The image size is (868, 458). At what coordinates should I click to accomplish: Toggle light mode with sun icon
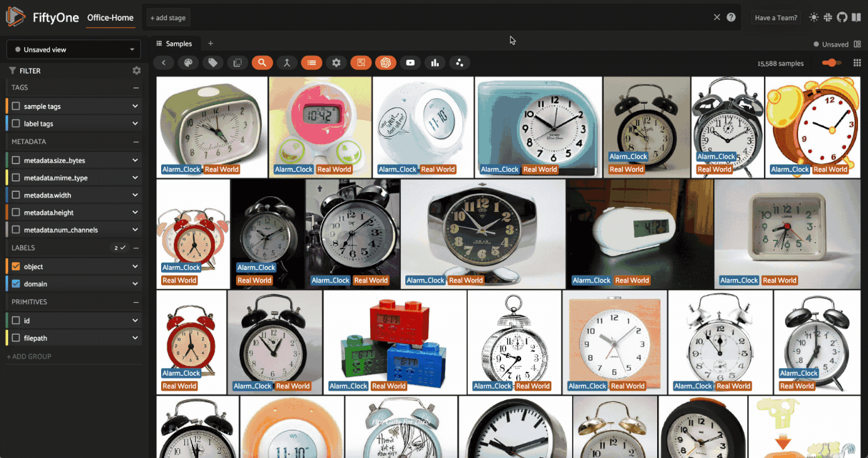[x=814, y=18]
